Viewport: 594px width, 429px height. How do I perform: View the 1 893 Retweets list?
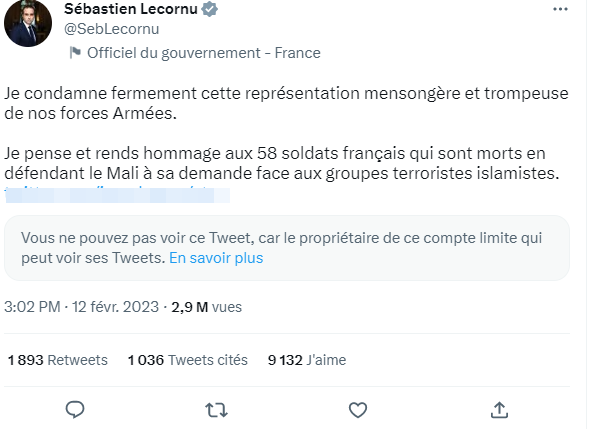58,360
